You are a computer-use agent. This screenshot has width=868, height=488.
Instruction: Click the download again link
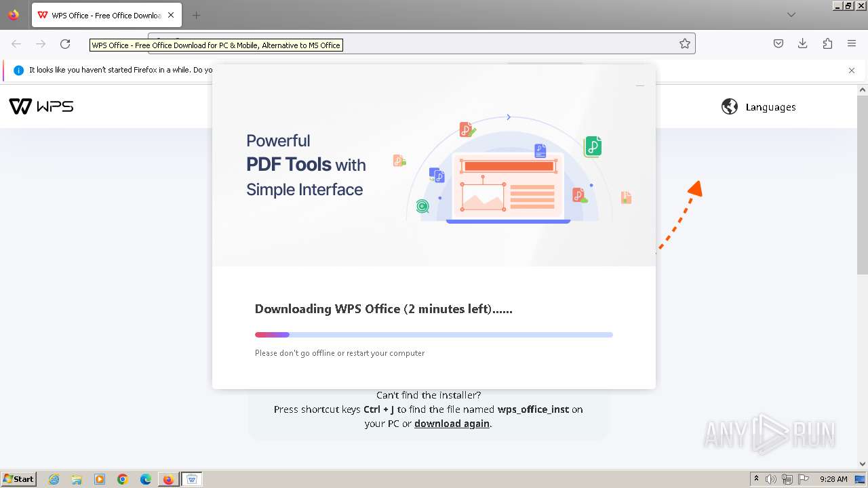pos(452,424)
